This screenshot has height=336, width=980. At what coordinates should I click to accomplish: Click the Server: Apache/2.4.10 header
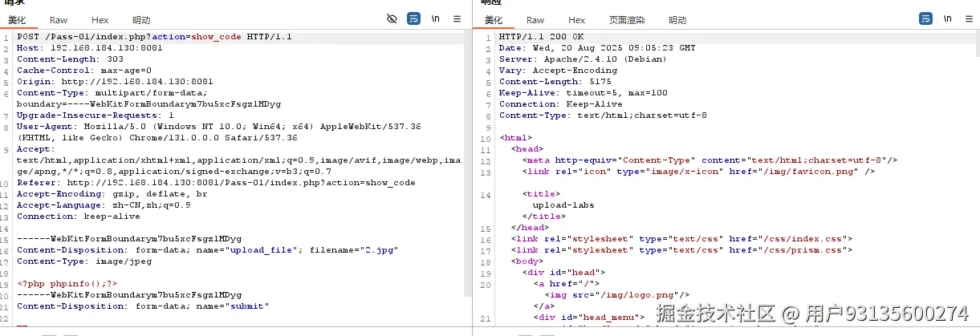584,59
